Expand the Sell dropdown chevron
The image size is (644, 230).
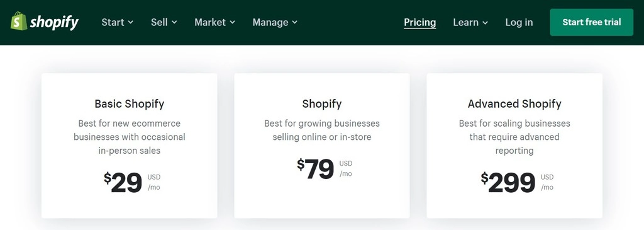174,22
